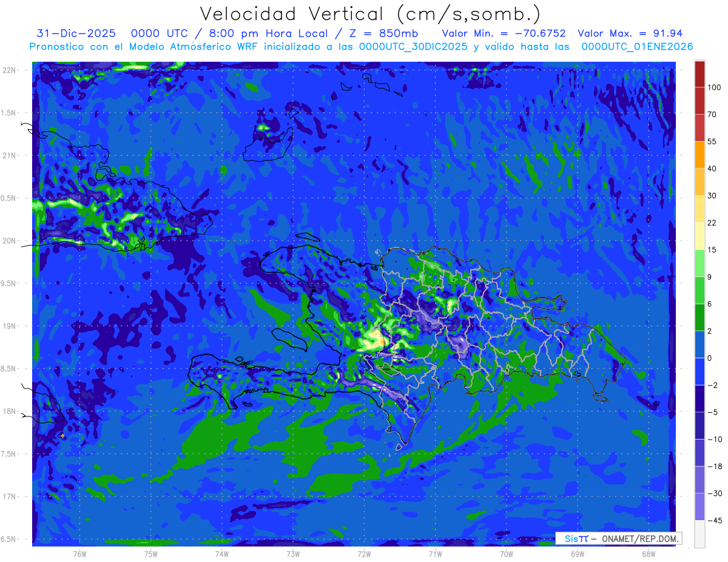Click the colorbar value "22"
This screenshot has width=728, height=562.
[x=712, y=222]
